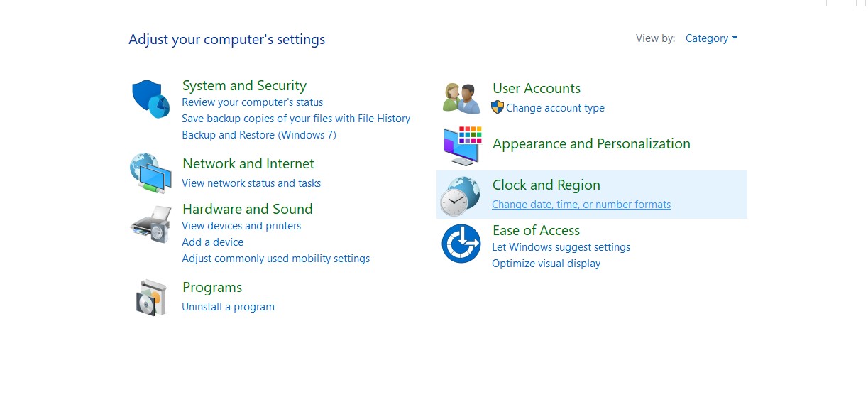The height and width of the screenshot is (407, 868).
Task: Click the Clock and Region icon
Action: point(460,196)
